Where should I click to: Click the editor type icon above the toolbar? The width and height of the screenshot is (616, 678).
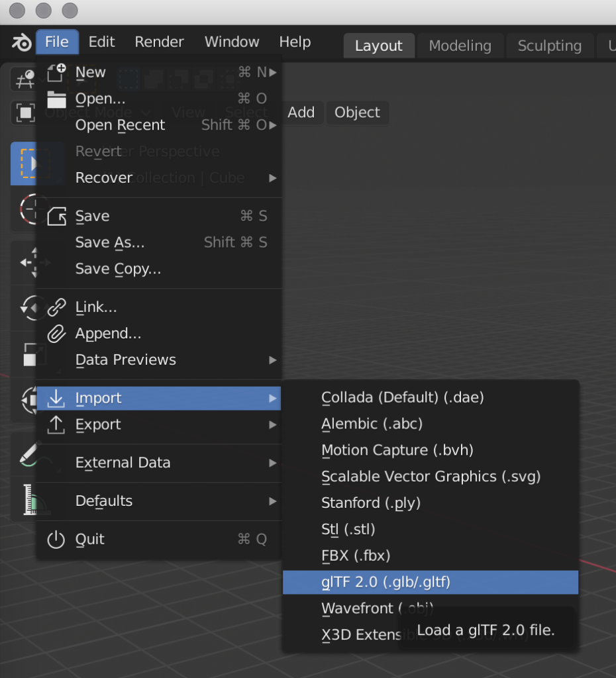25,79
